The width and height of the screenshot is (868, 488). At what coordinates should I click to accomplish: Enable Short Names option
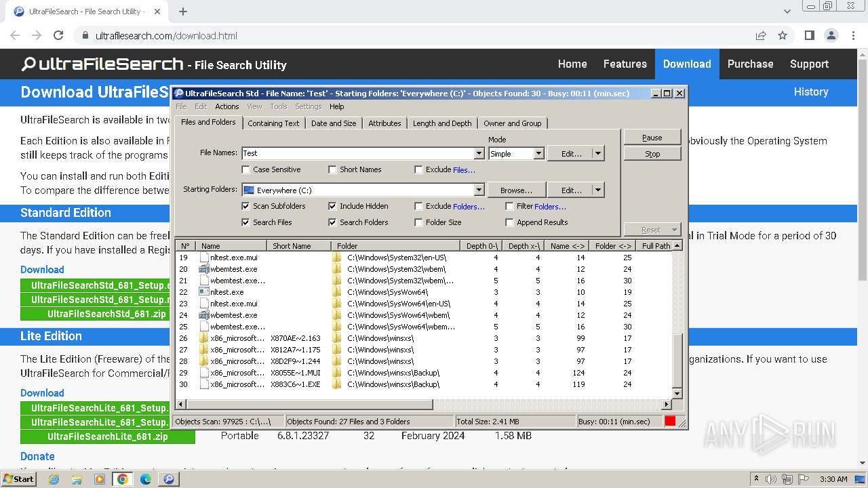(332, 169)
